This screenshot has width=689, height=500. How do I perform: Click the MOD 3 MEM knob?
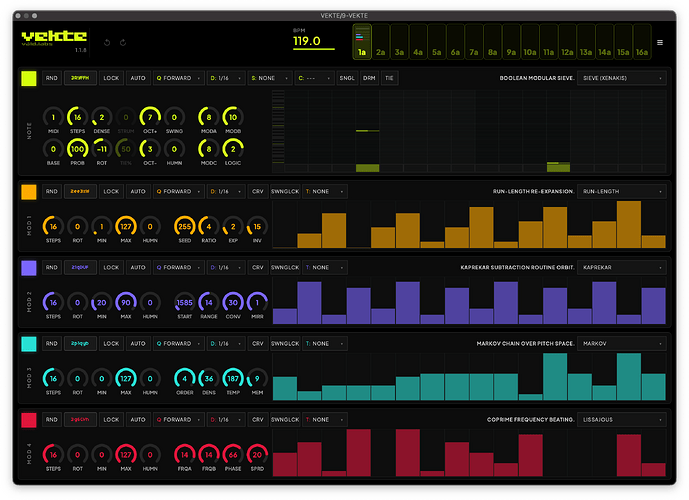click(x=257, y=379)
